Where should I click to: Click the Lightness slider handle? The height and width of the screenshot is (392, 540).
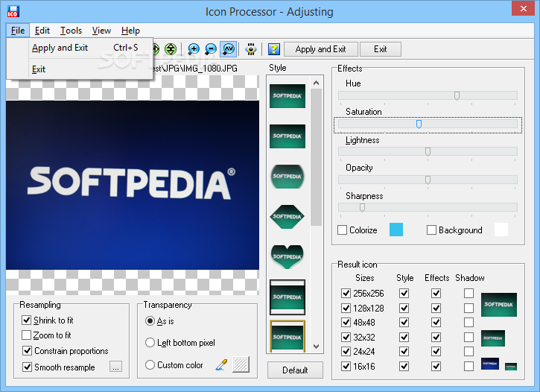tap(428, 151)
